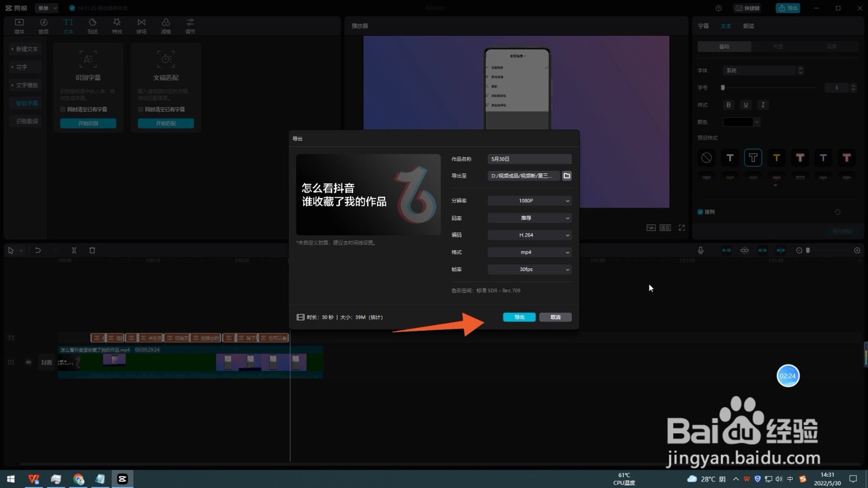Screen dimensions: 868x488
Task: Click the cover thumbnail in export dialog
Action: pos(368,195)
